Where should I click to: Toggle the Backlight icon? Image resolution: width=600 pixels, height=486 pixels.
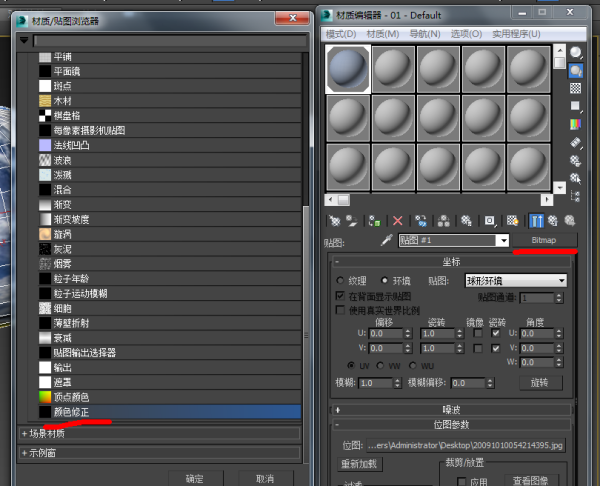coord(576,71)
